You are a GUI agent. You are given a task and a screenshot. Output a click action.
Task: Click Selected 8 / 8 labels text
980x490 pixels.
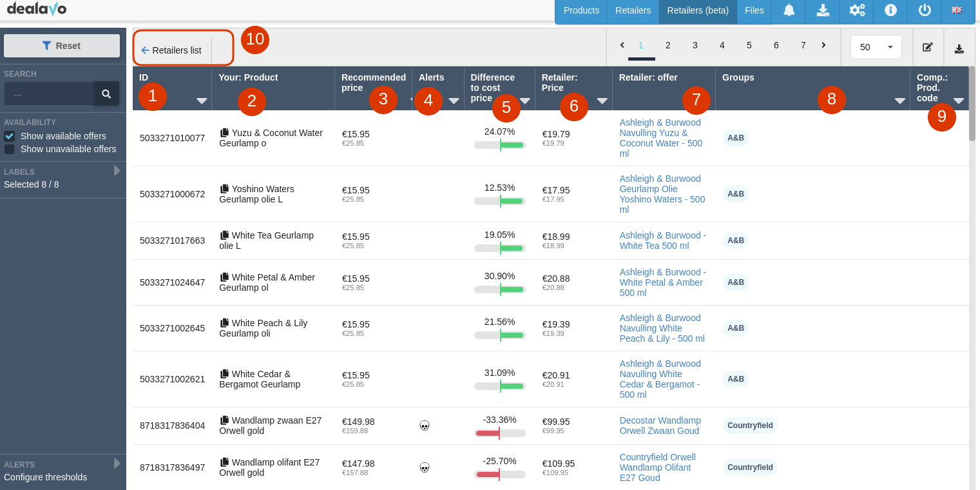(x=32, y=184)
